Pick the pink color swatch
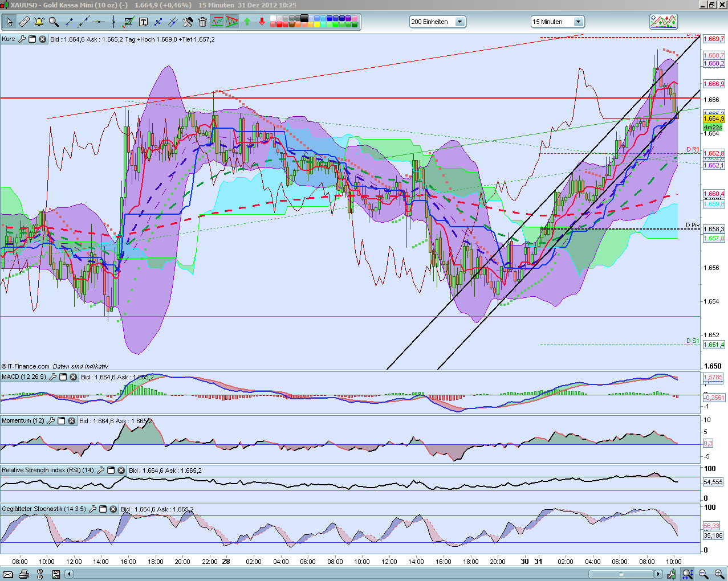Viewport: 728px width, 581px height. point(354,19)
